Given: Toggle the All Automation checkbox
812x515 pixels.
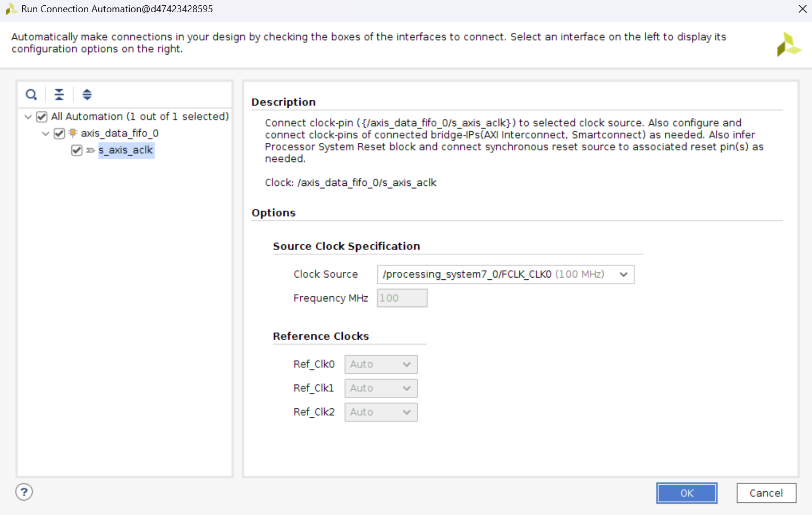Looking at the screenshot, I should pyautogui.click(x=42, y=117).
